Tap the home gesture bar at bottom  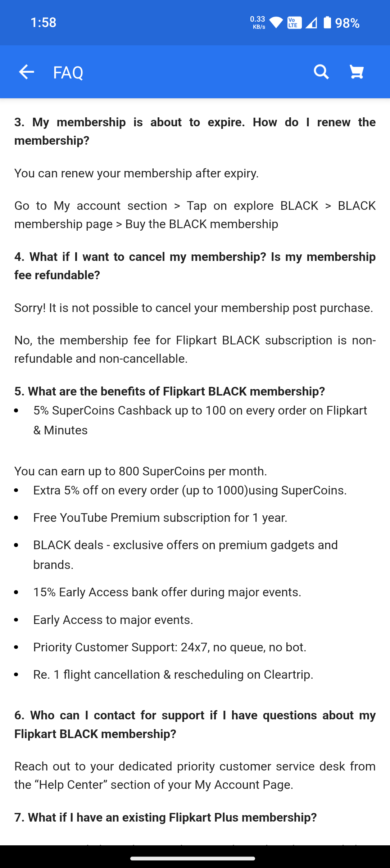tap(193, 858)
